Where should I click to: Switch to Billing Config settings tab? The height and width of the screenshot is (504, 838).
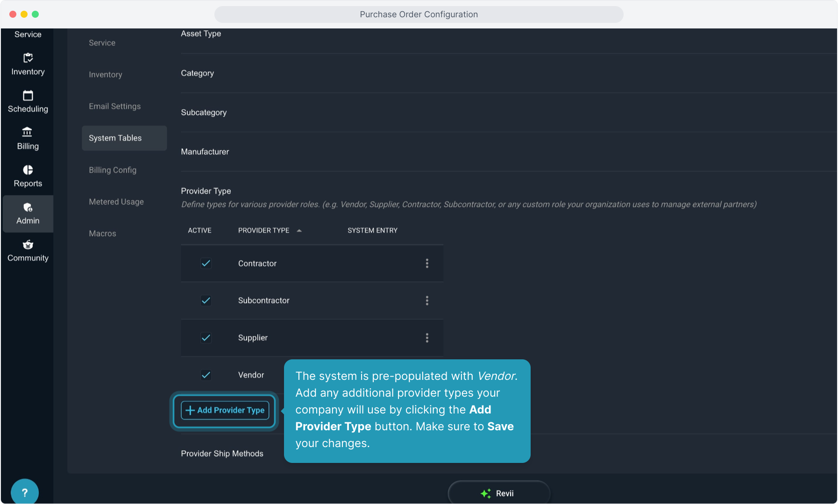click(x=113, y=170)
